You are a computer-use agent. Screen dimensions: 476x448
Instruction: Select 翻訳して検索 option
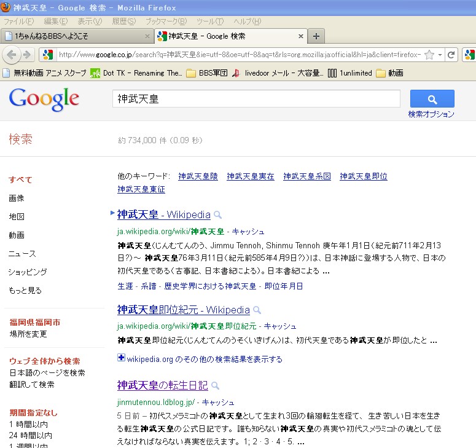coord(32,385)
